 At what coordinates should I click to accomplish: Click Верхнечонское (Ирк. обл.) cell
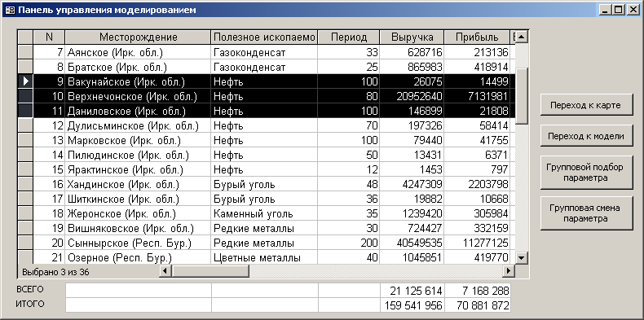tap(138, 96)
